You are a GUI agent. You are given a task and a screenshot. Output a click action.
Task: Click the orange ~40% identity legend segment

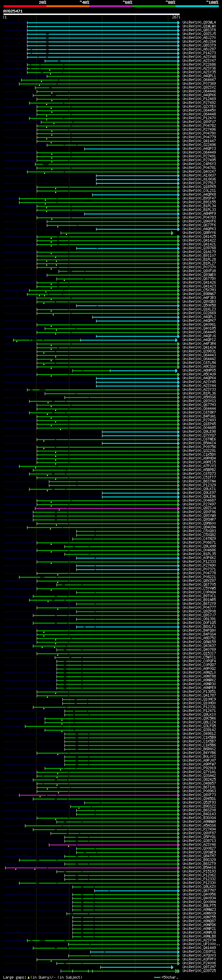click(68, 6)
